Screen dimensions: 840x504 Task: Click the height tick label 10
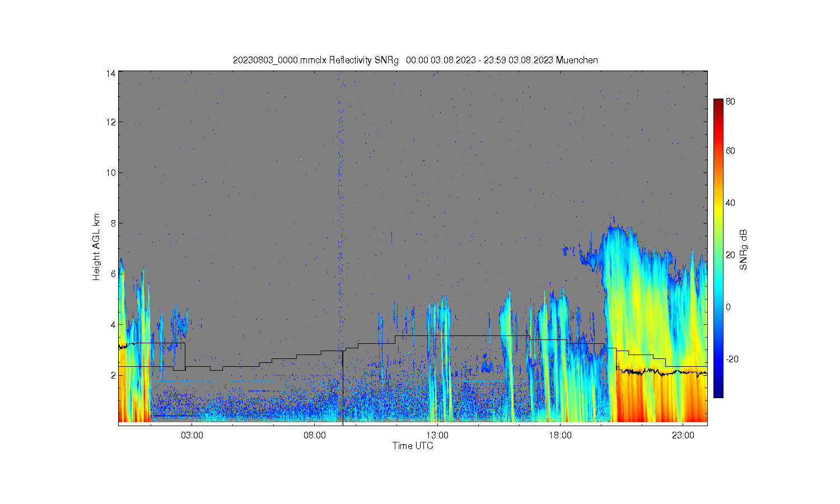(111, 172)
